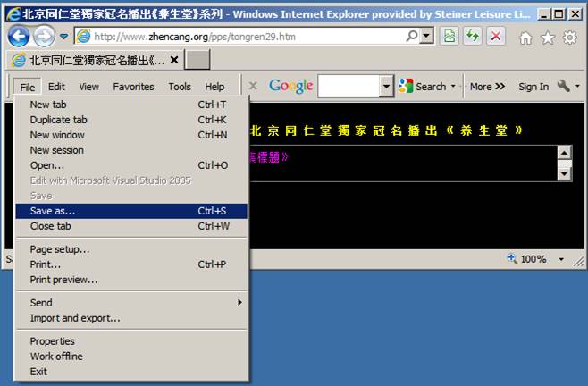The height and width of the screenshot is (386, 588).
Task: Click the Sign In button
Action: (533, 87)
